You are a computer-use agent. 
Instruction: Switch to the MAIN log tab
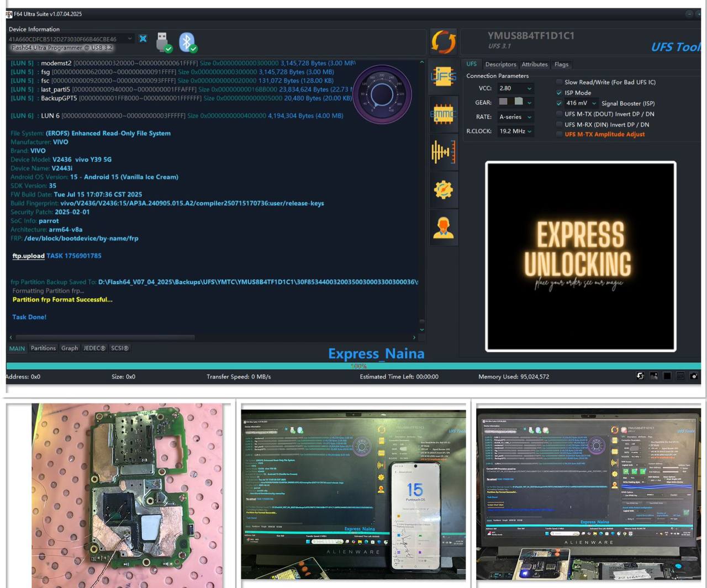(17, 348)
